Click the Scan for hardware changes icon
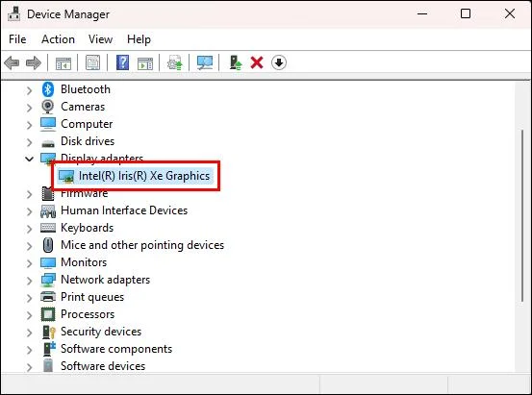 [205, 62]
